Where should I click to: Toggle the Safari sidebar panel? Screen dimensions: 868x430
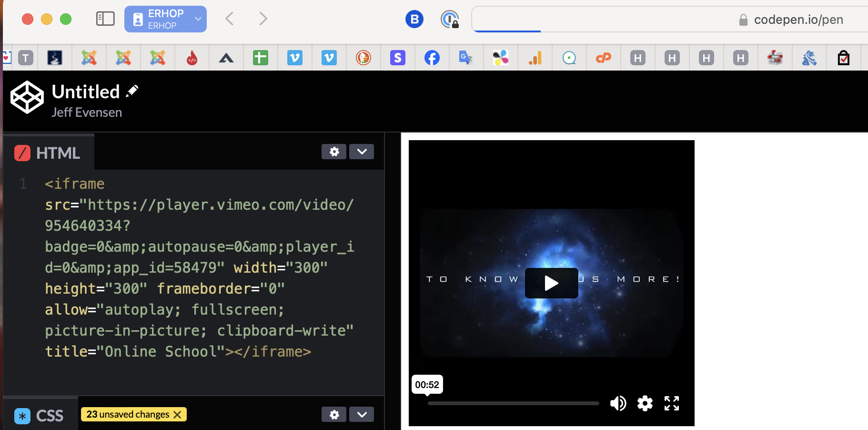pyautogui.click(x=105, y=19)
